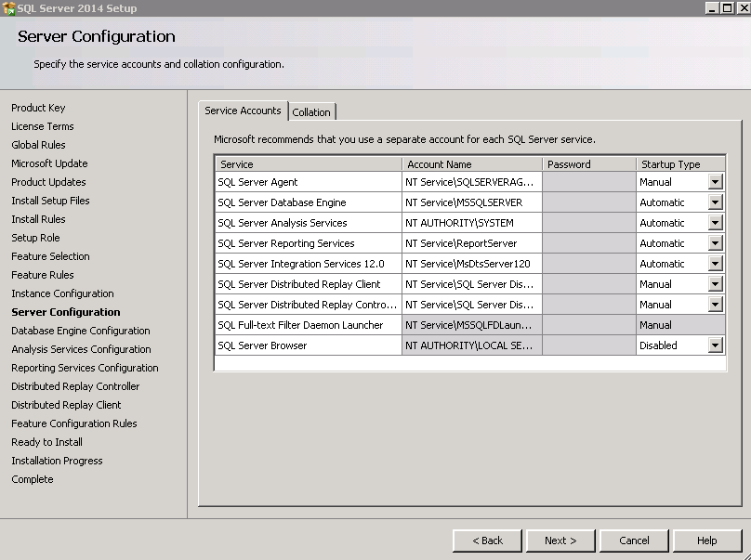Select the SQL Server Database Engine row
Screen dimensions: 751x560
[309, 202]
